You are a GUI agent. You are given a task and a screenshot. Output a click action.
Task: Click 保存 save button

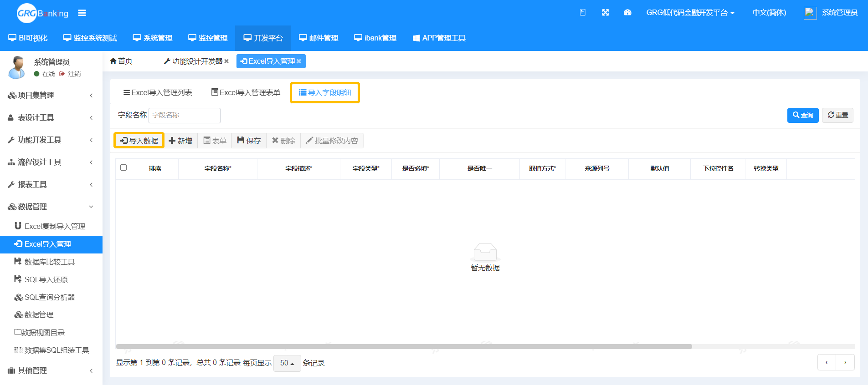coord(249,141)
